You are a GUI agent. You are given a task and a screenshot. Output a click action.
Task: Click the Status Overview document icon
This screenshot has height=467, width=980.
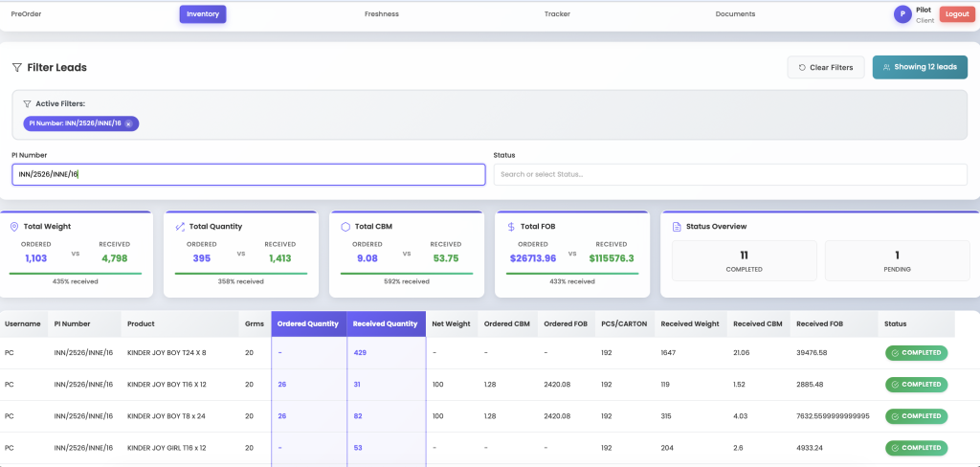(x=677, y=227)
